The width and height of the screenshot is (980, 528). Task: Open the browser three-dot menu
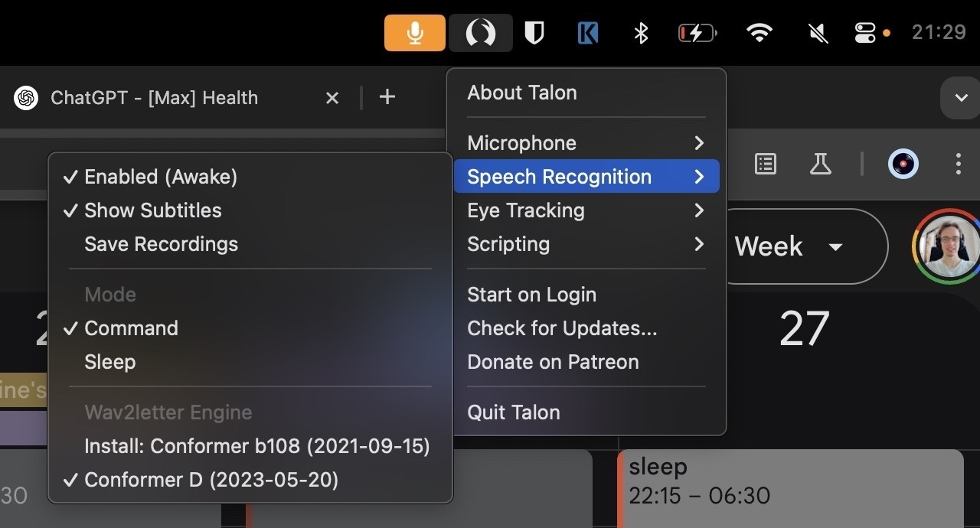959,164
